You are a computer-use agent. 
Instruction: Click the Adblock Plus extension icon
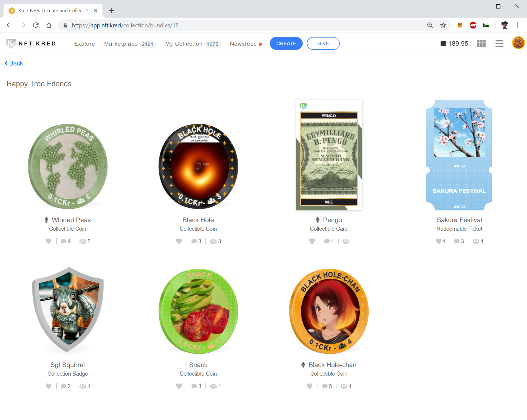click(x=473, y=25)
